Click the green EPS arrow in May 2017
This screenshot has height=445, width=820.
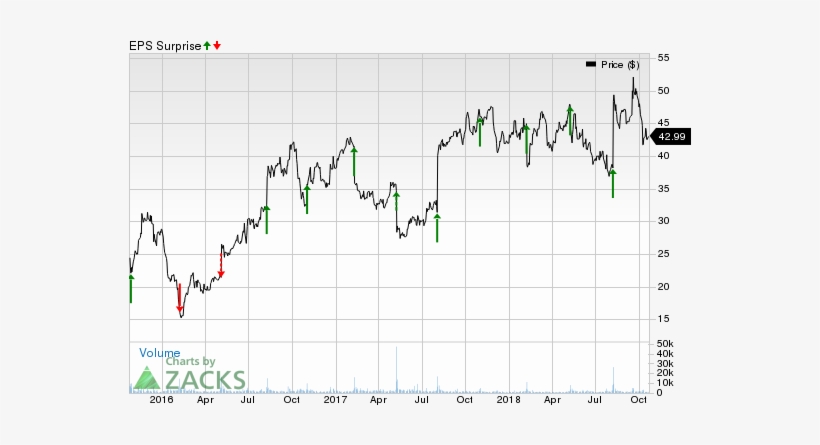(x=396, y=201)
